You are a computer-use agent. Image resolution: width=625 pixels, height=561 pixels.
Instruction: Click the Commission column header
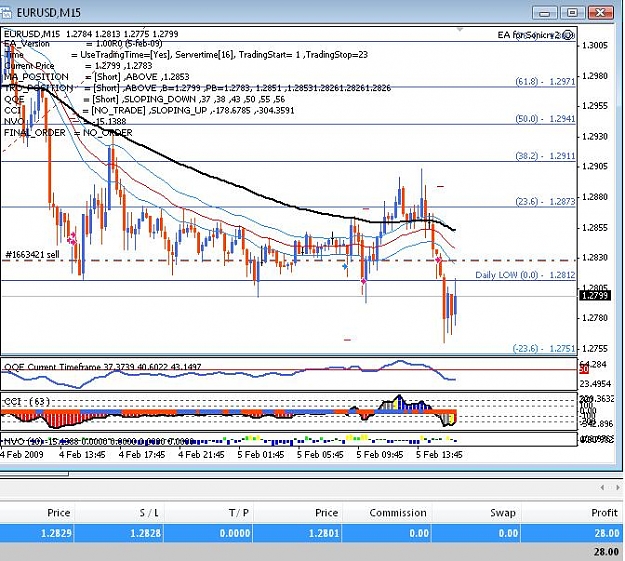click(398, 512)
